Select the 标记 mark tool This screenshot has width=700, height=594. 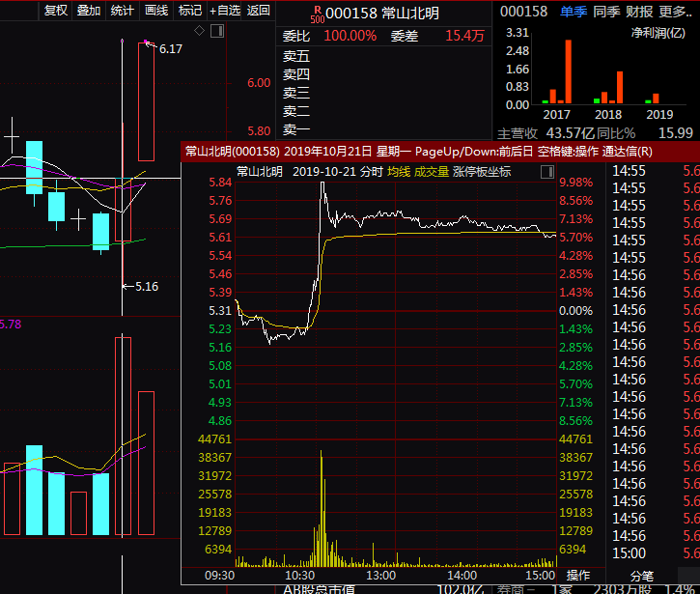[x=190, y=10]
